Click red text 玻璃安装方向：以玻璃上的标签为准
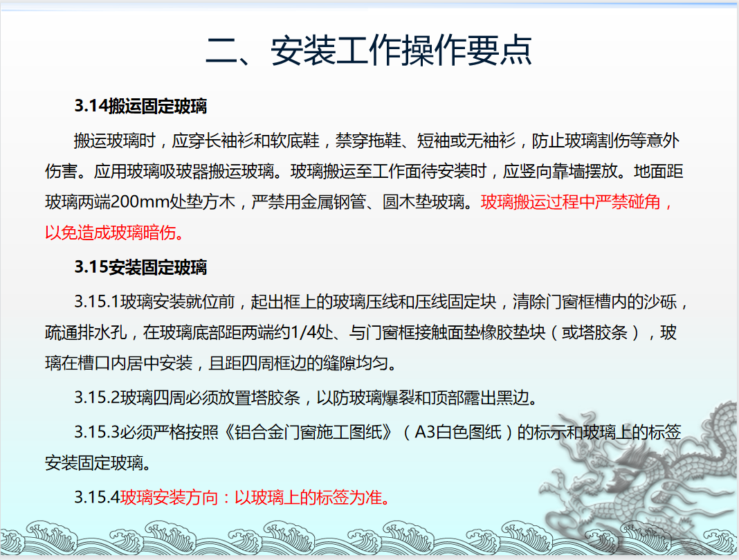This screenshot has height=560, width=739. point(255,497)
